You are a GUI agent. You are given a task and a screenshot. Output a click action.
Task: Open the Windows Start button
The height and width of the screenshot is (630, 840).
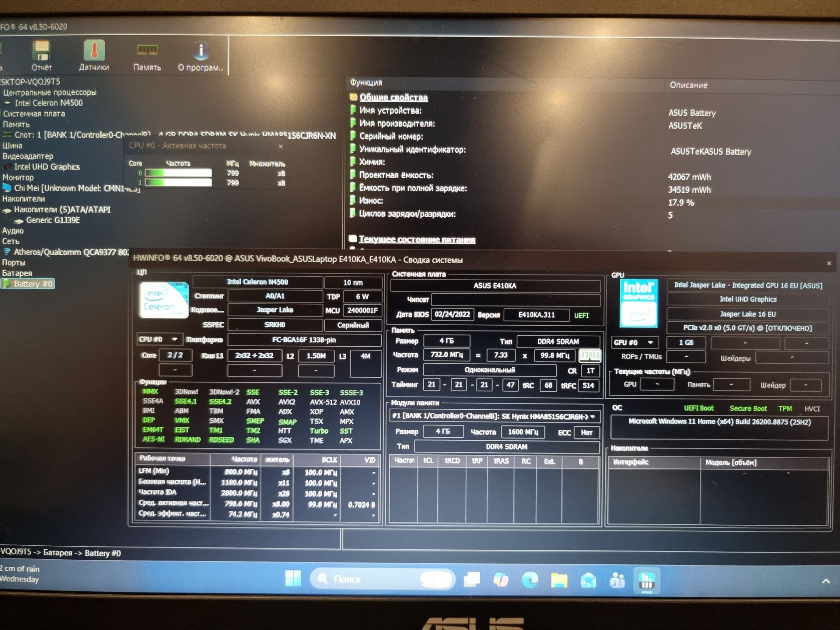(x=293, y=579)
